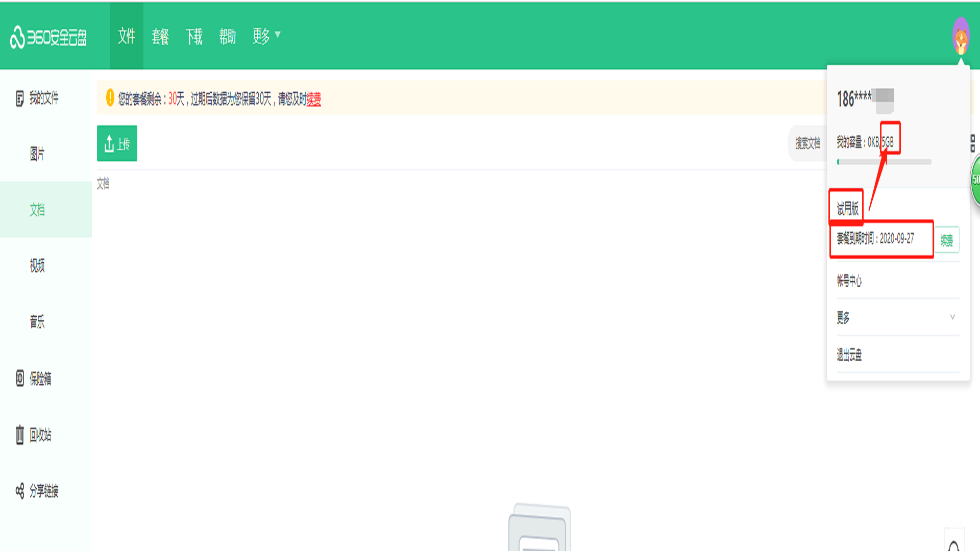980x551 pixels.
Task: Click the yellow warning notice icon
Action: pyautogui.click(x=110, y=97)
